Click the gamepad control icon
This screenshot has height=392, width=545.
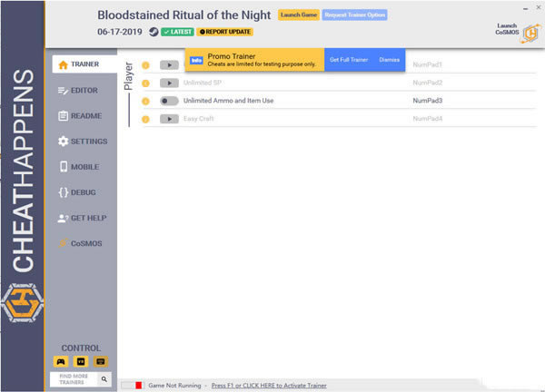pos(62,361)
